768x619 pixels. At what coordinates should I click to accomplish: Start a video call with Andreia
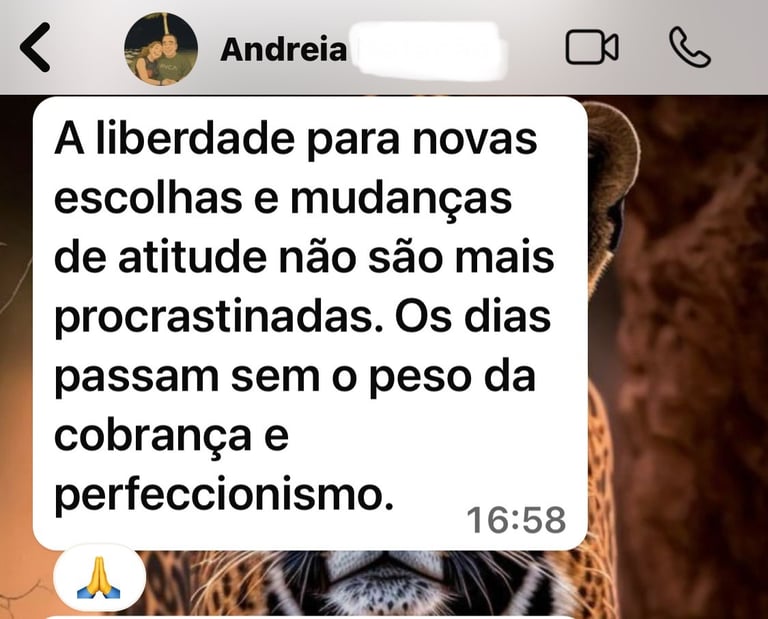pyautogui.click(x=592, y=47)
